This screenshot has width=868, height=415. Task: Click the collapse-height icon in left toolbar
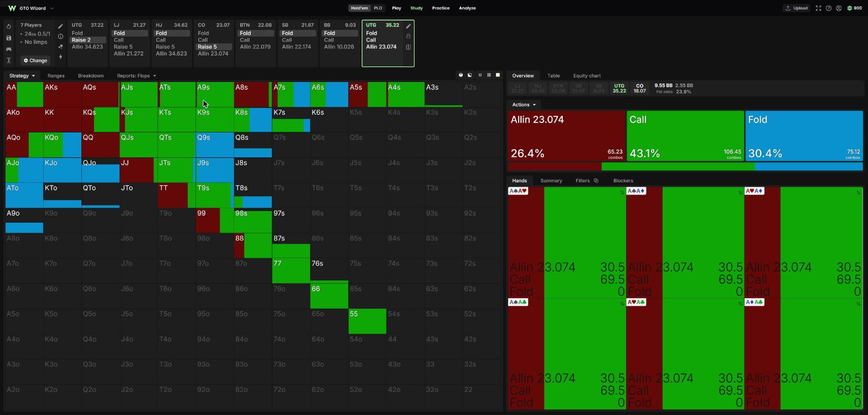(9, 60)
